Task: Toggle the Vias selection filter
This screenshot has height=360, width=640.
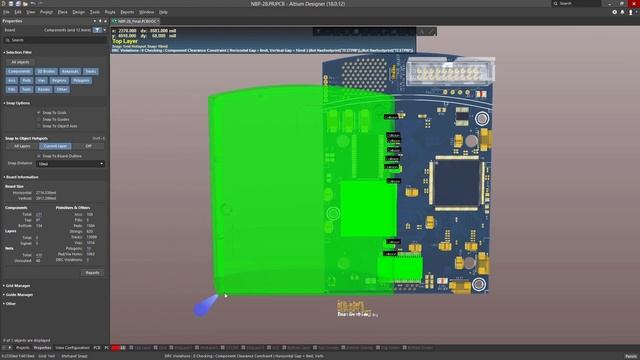Action: coord(41,80)
